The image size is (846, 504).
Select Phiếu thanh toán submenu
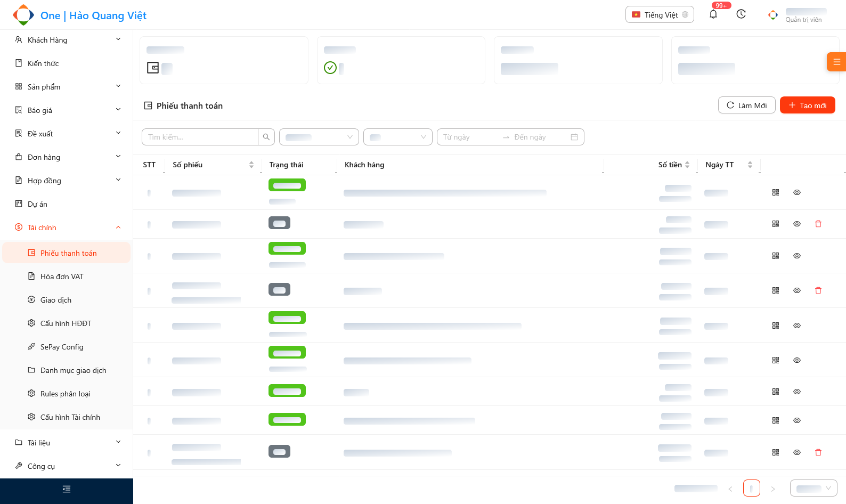(x=67, y=253)
